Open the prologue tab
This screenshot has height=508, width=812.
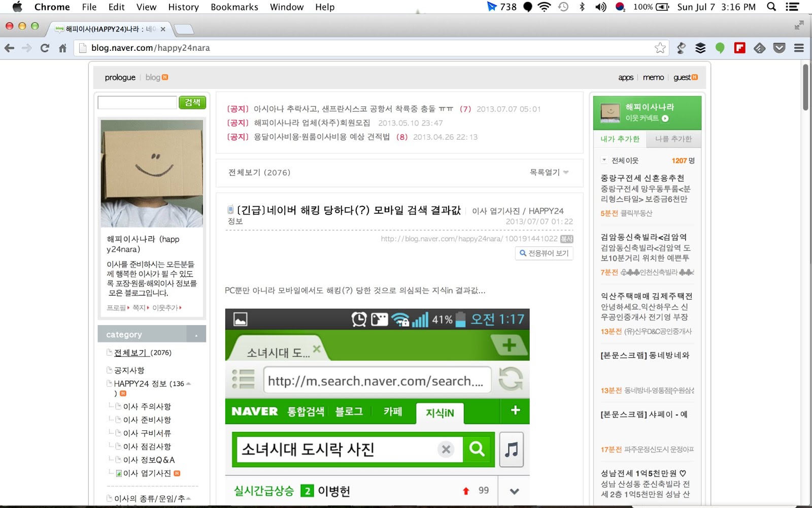[120, 77]
